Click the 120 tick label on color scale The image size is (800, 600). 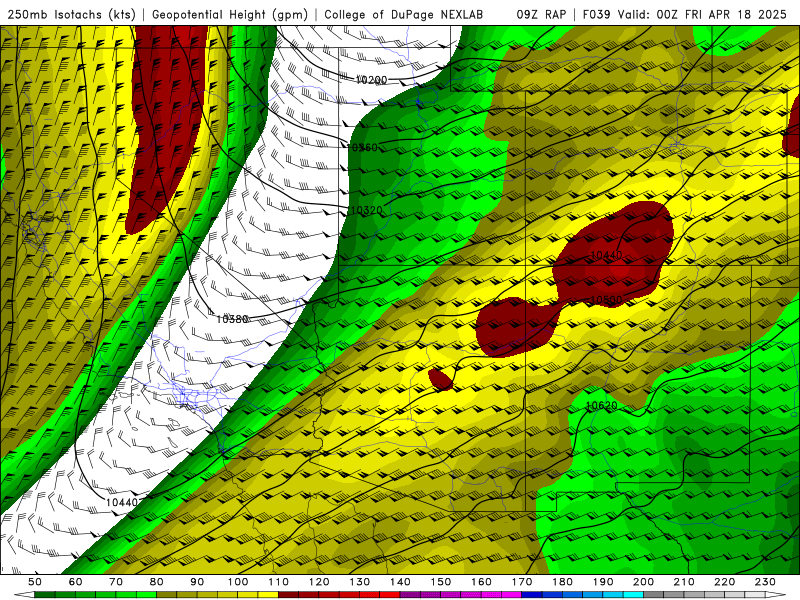319,582
